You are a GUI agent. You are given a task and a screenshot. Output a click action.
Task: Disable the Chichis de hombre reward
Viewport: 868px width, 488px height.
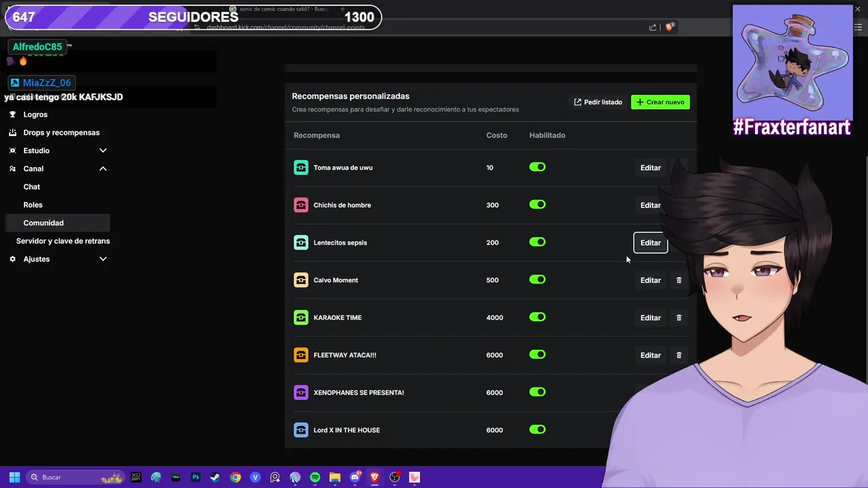pos(537,204)
